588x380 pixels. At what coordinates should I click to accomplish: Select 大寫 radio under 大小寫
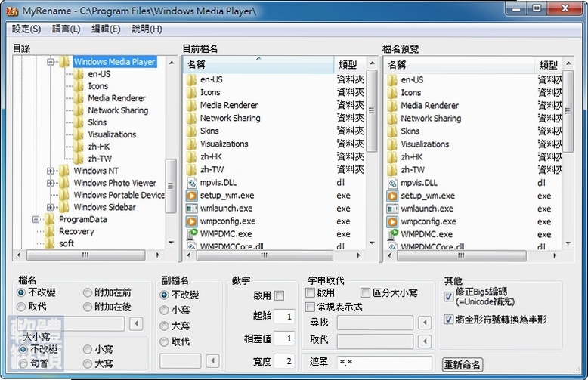tap(88, 363)
